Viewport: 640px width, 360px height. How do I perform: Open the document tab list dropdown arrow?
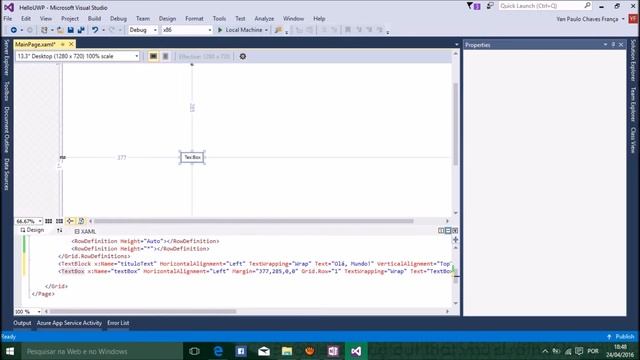456,44
